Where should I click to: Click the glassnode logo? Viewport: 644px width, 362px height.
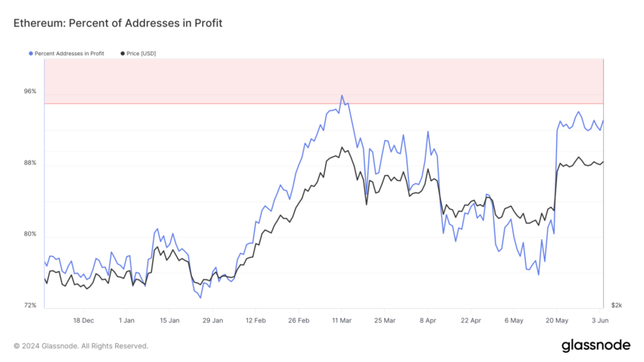[x=596, y=345]
